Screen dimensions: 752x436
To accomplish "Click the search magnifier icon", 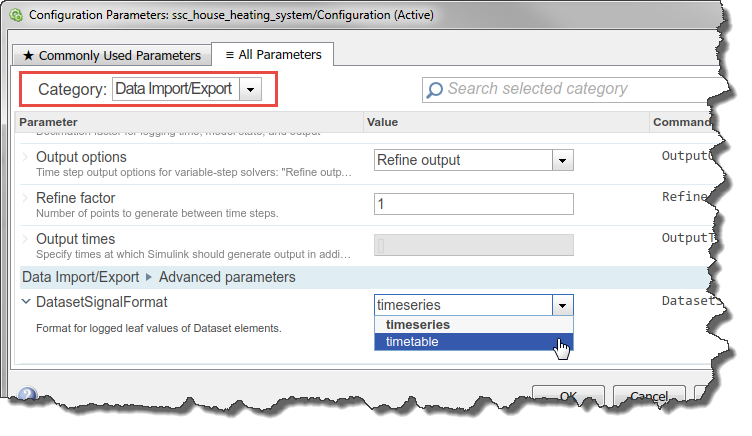I will [x=435, y=90].
